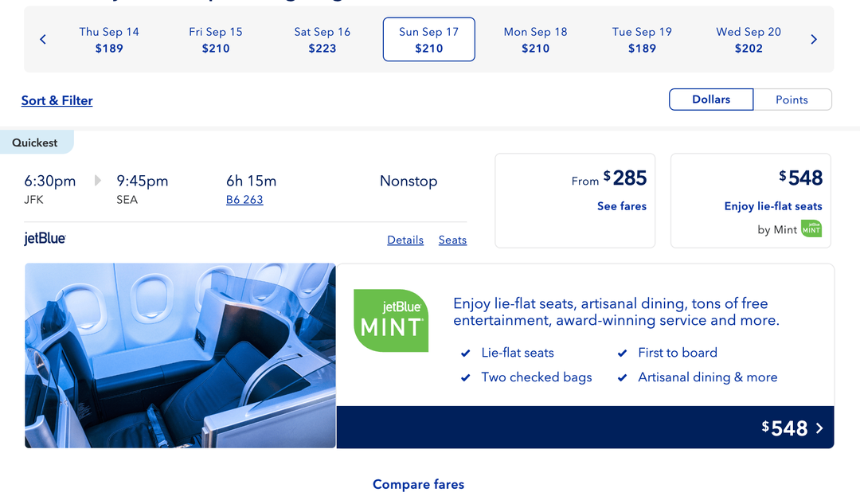Keep fares shown in Dollars
860x504 pixels.
(710, 99)
